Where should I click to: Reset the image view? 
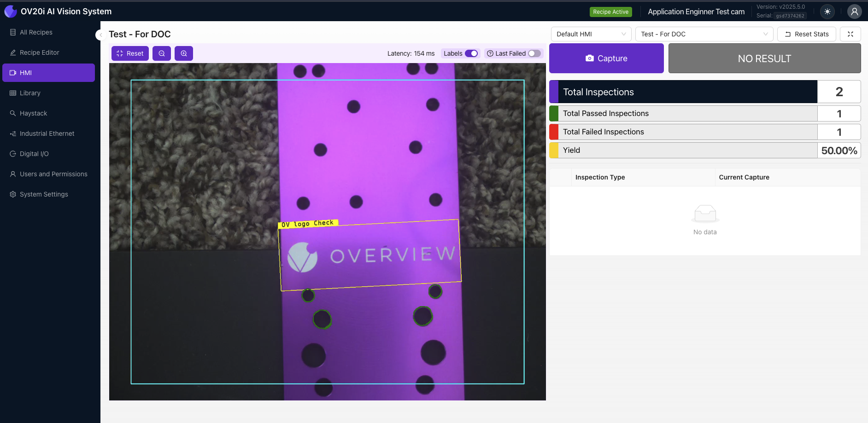[130, 53]
